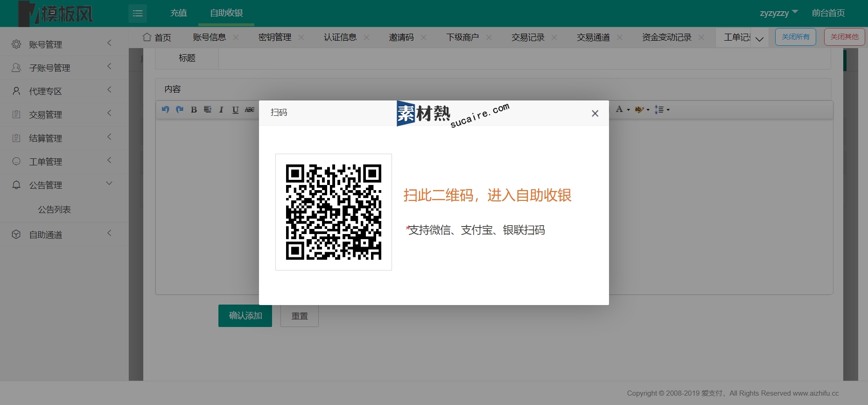Image resolution: width=868 pixels, height=405 pixels.
Task: Close the 扫码 dialog with the X
Action: click(595, 114)
